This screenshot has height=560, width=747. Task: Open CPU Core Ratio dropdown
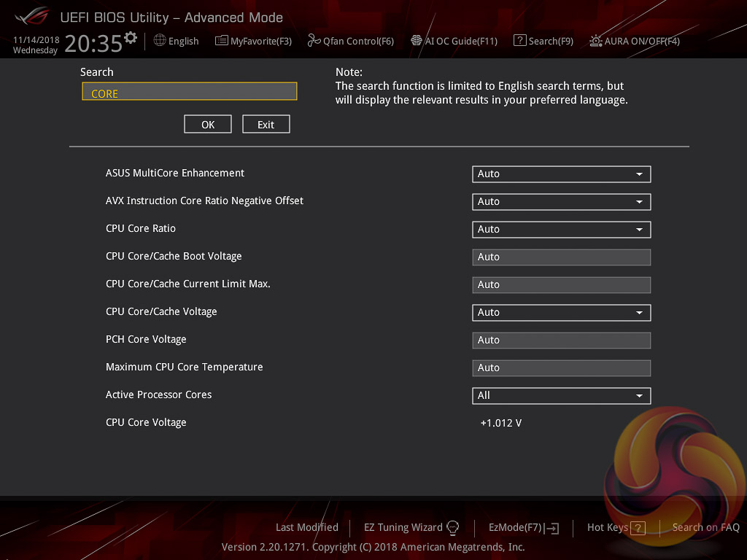click(x=561, y=230)
